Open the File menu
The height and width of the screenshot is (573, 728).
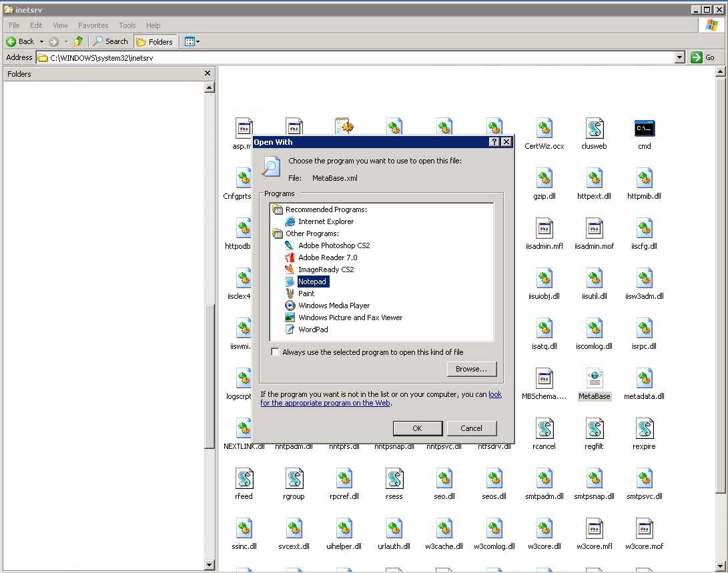pyautogui.click(x=15, y=25)
